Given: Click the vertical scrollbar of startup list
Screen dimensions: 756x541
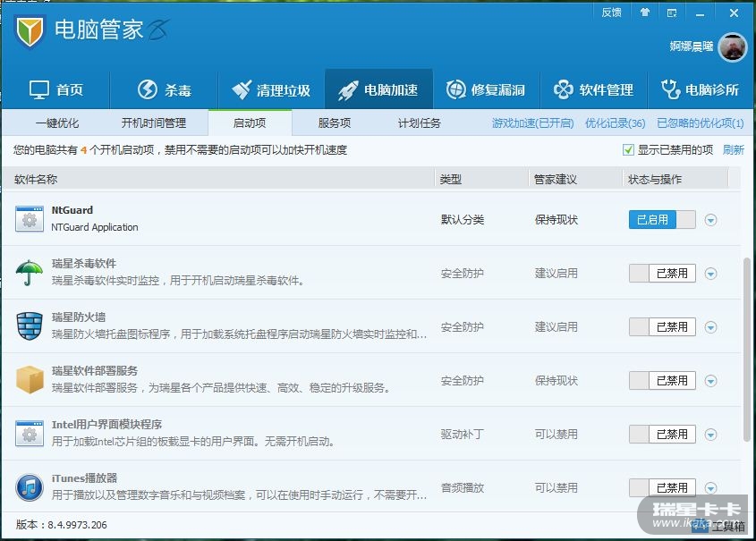Looking at the screenshot, I should click(747, 350).
